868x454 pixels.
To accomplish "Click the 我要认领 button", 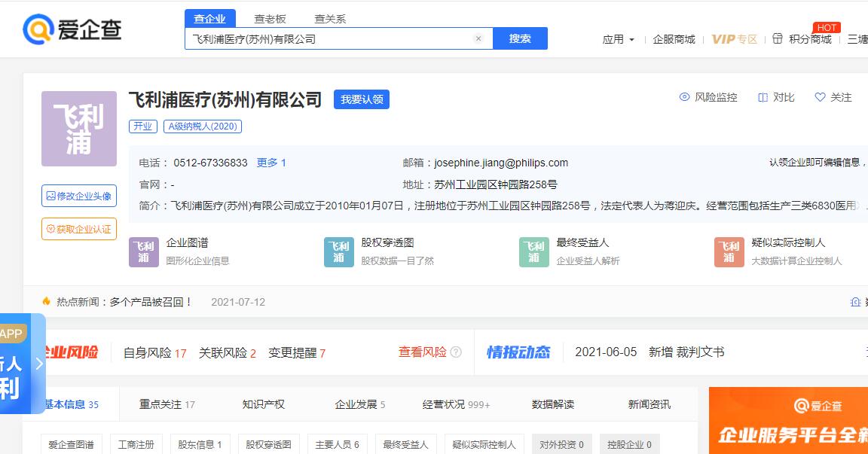I will (x=362, y=99).
